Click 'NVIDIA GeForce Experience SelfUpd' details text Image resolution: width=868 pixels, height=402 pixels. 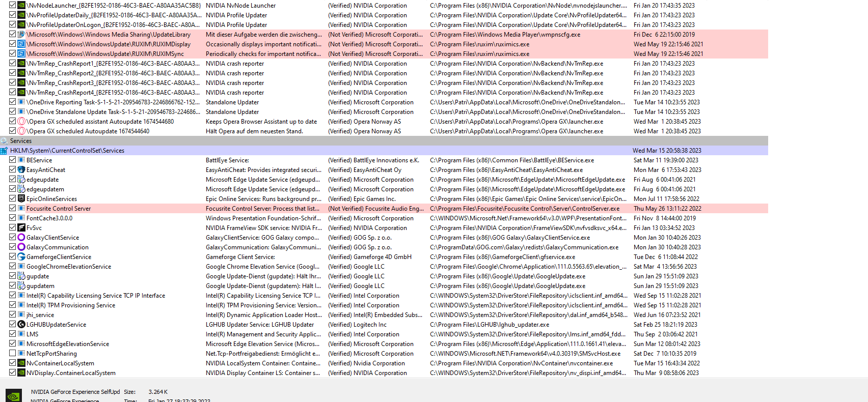75,392
